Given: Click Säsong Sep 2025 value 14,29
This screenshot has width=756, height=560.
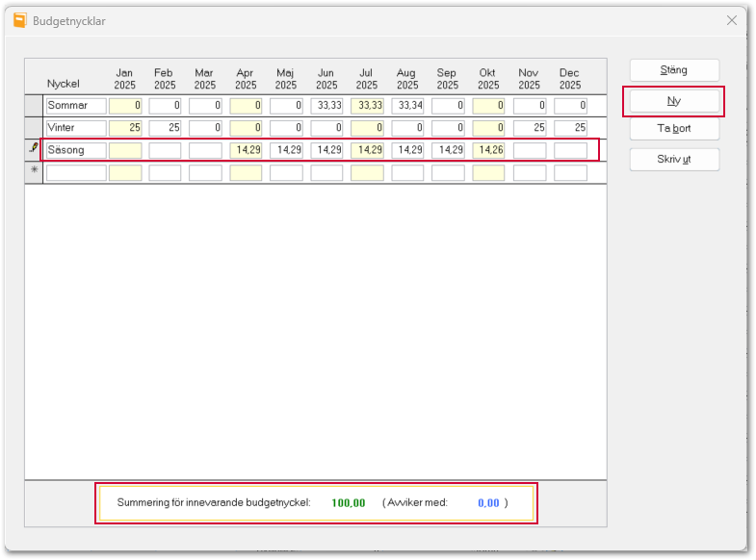Looking at the screenshot, I should point(448,150).
